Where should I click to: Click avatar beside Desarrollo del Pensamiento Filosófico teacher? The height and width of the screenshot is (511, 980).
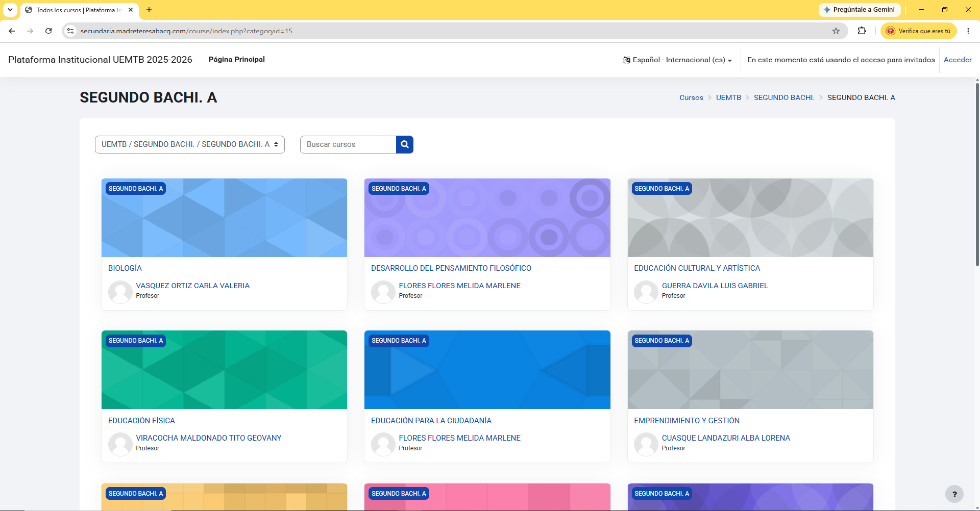(x=383, y=292)
